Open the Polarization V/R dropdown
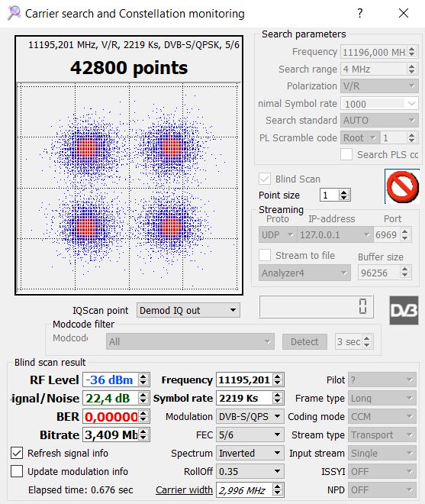 point(379,86)
